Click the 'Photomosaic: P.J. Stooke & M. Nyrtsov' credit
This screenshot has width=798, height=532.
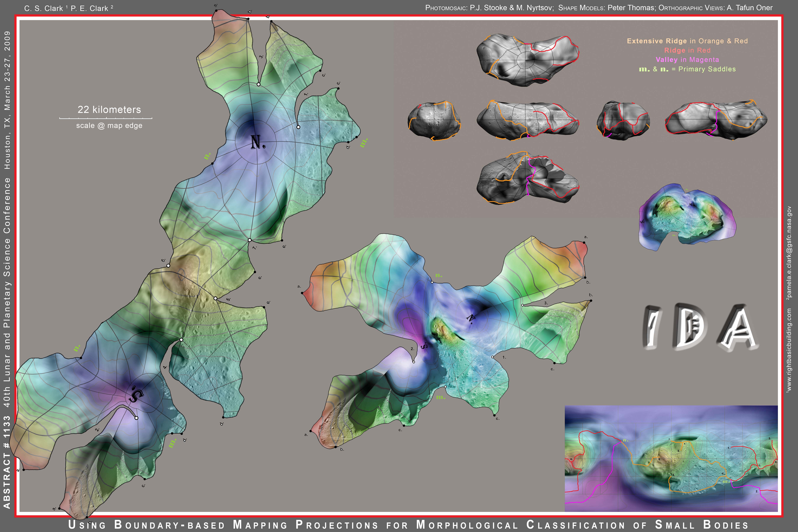(489, 8)
